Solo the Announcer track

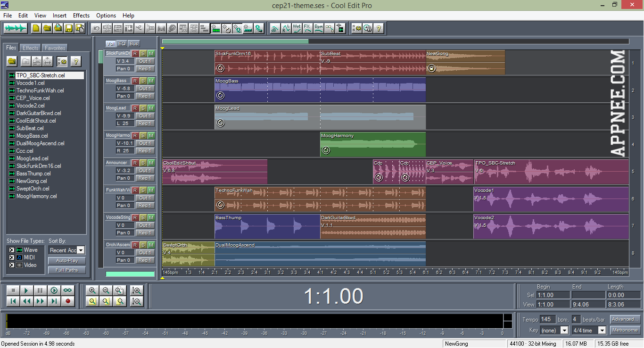click(143, 163)
